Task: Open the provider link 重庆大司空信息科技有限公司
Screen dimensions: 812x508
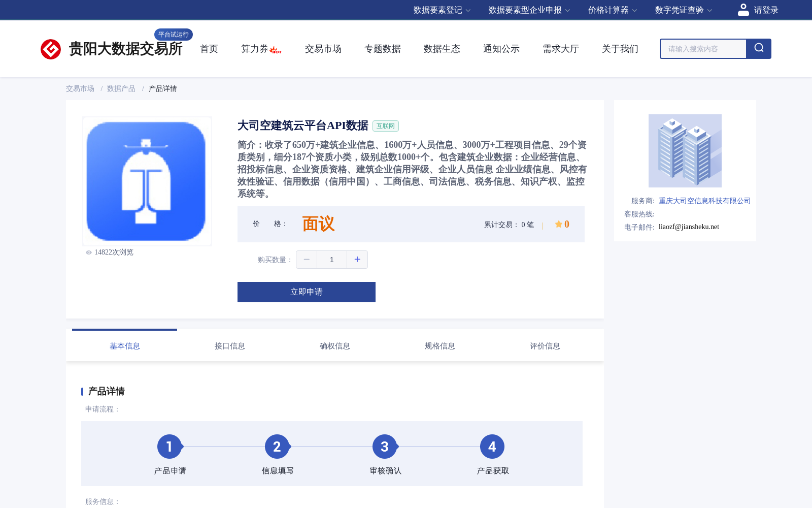Action: tap(704, 201)
